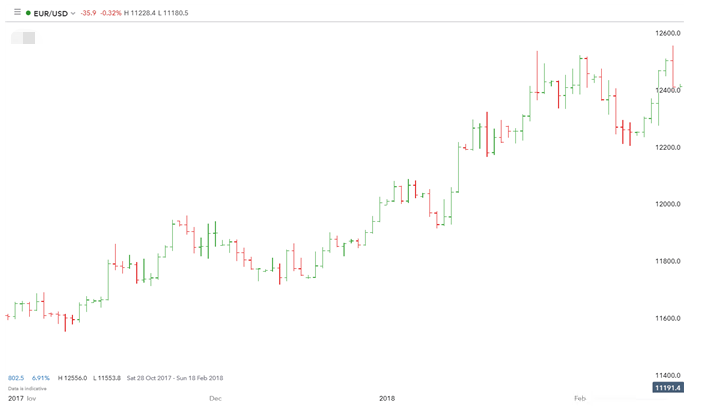
Task: Click the blue 802.5 range change value
Action: click(x=16, y=378)
